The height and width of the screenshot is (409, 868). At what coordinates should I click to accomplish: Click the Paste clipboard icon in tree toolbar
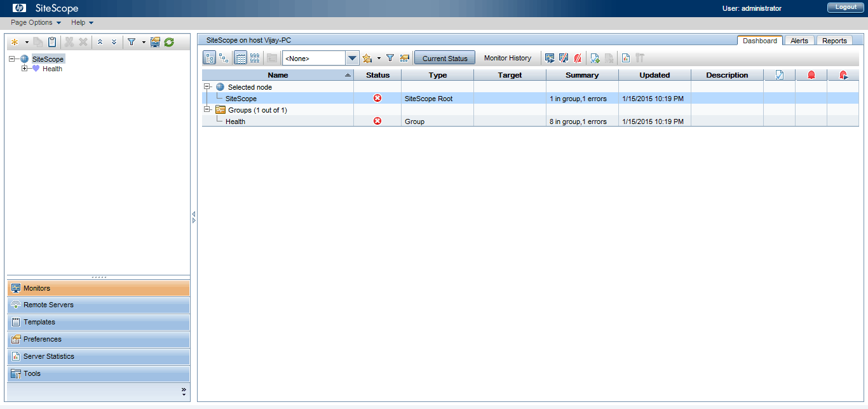point(52,42)
